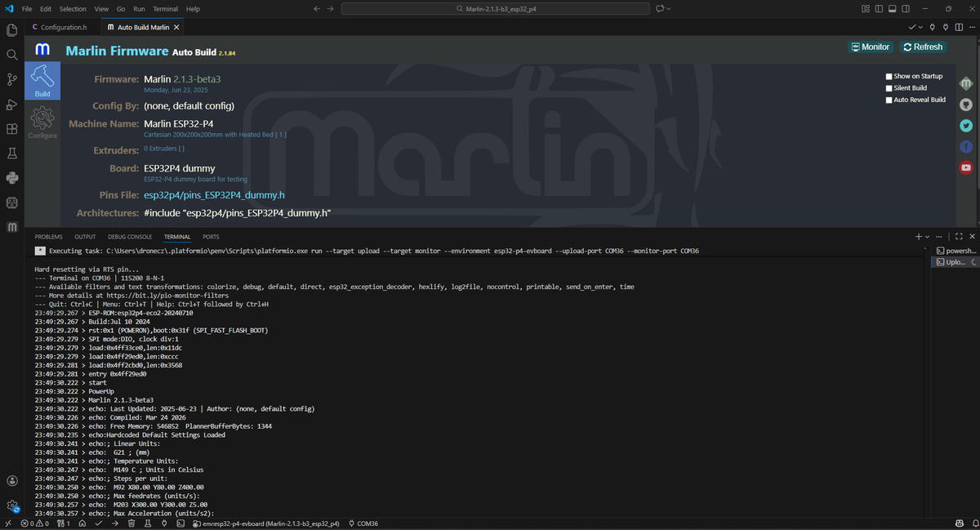
Task: Select the powershell terminal entry
Action: (956, 251)
